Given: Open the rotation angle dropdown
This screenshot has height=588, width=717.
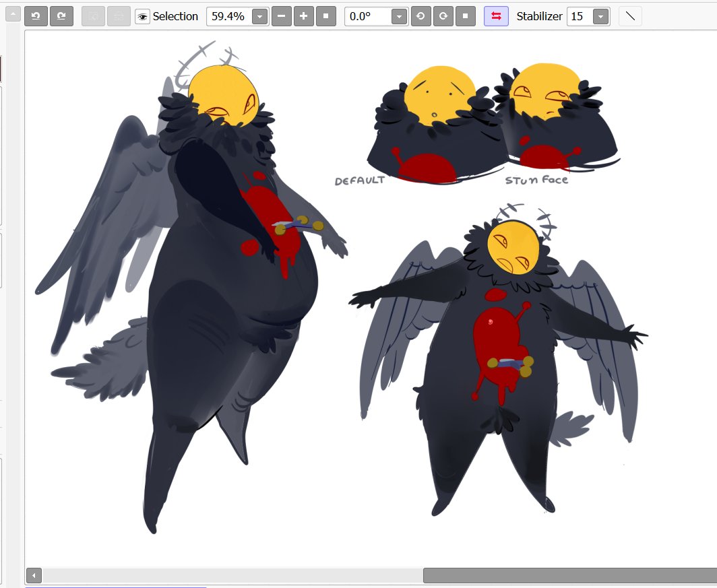Looking at the screenshot, I should [x=399, y=17].
